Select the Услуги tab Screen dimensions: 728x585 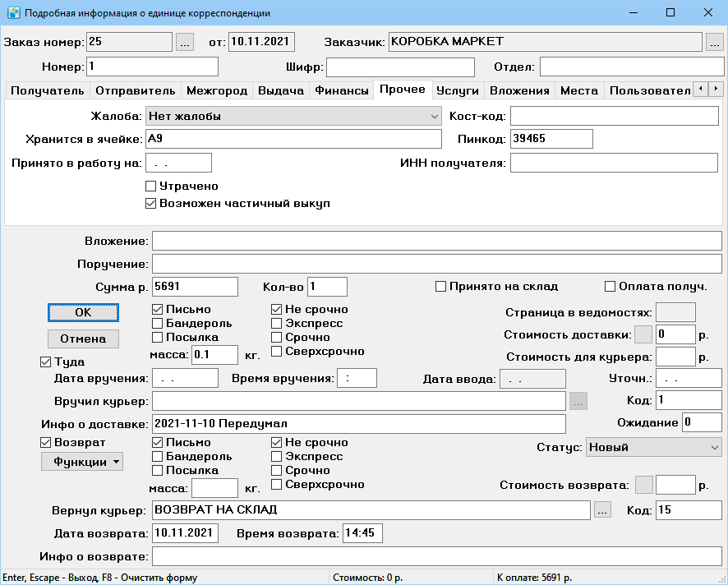pyautogui.click(x=458, y=90)
